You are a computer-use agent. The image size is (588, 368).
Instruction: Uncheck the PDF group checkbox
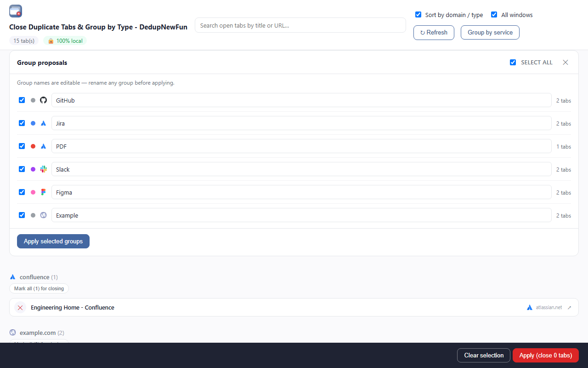click(22, 146)
